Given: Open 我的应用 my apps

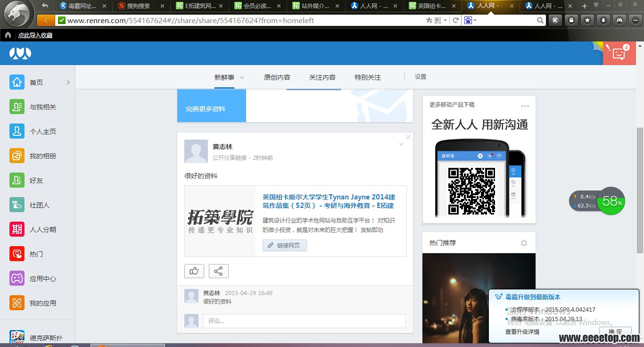Looking at the screenshot, I should pos(17,303).
